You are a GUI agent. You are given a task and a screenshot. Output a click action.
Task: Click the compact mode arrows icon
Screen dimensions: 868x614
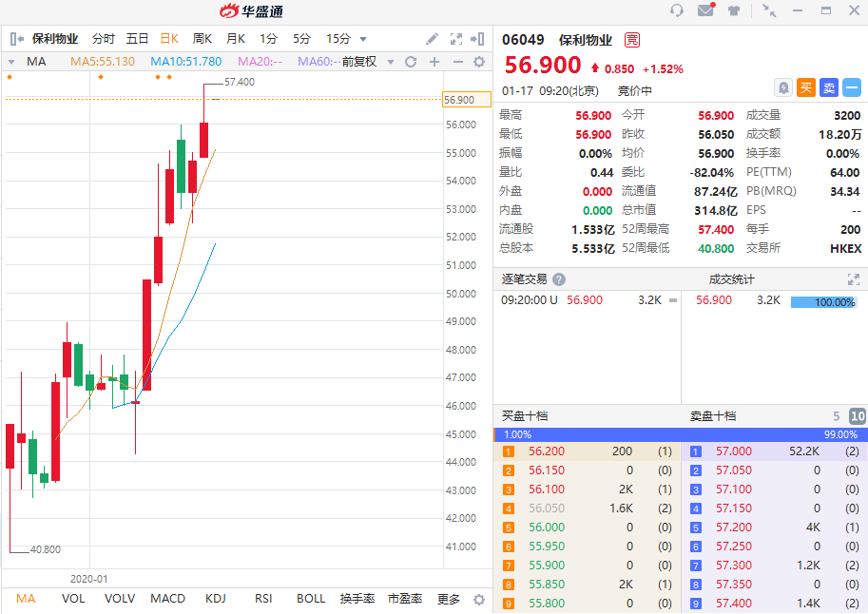click(x=769, y=10)
